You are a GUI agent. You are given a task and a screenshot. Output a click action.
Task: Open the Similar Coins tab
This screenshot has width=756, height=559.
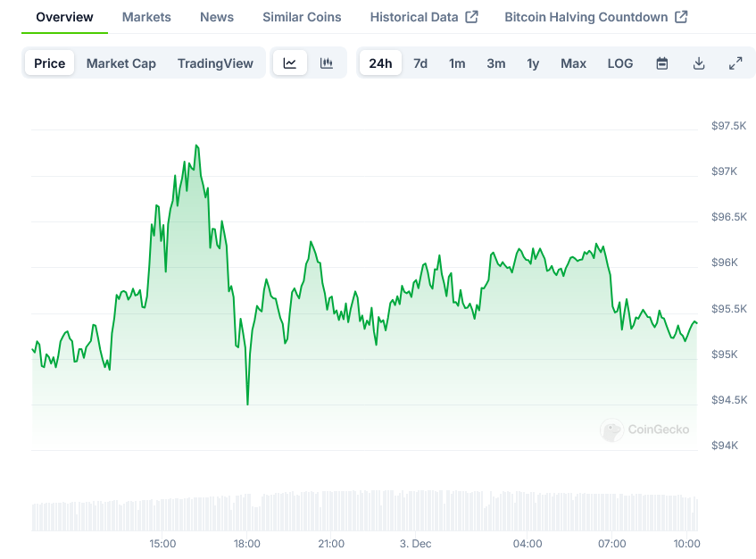tap(302, 17)
